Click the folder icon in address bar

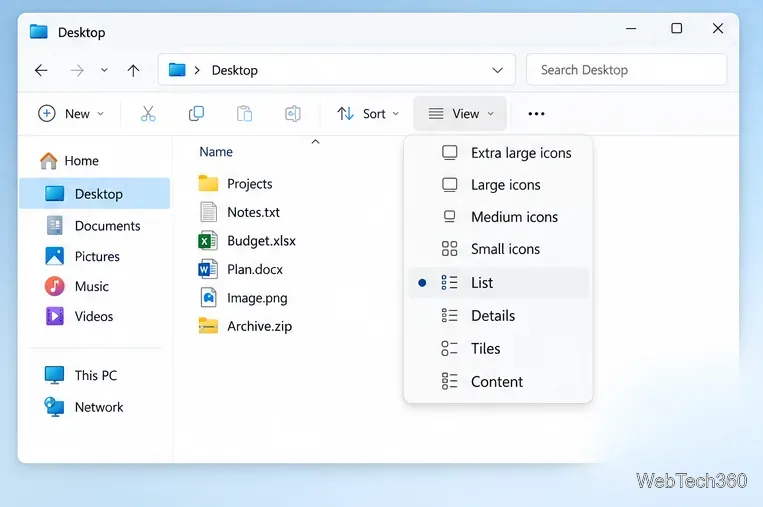177,70
